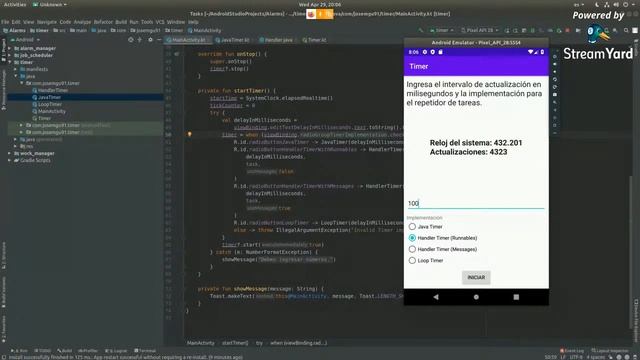This screenshot has height=360, width=640.
Task: Expand the manifests folder
Action: pos(16,69)
